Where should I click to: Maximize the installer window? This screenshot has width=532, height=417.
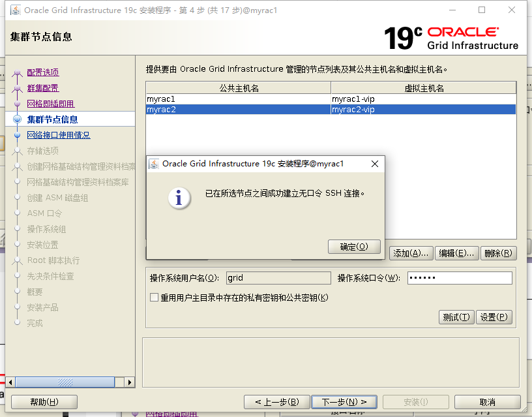click(x=482, y=10)
